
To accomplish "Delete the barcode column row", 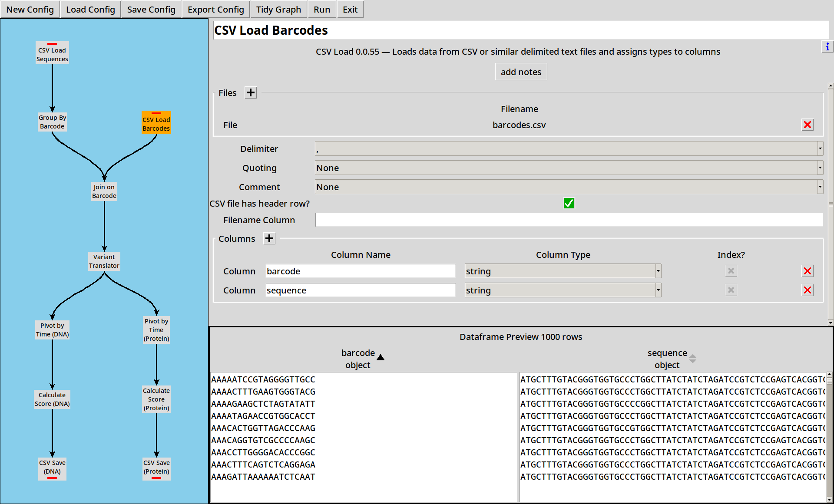I will coord(808,271).
